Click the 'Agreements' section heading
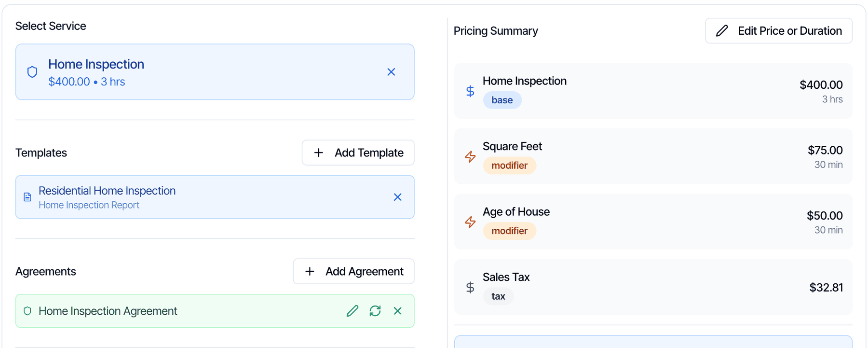Screen dimensions: 868x348 coord(46,272)
